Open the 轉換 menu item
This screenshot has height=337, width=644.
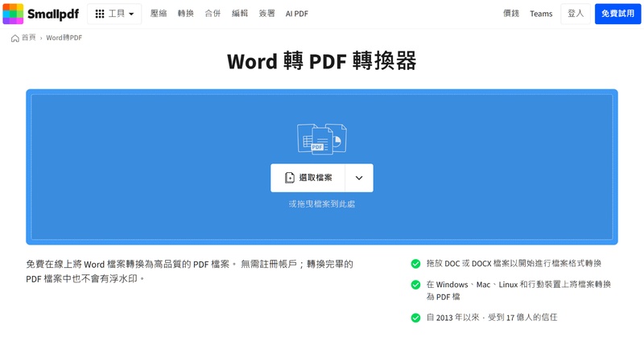186,14
